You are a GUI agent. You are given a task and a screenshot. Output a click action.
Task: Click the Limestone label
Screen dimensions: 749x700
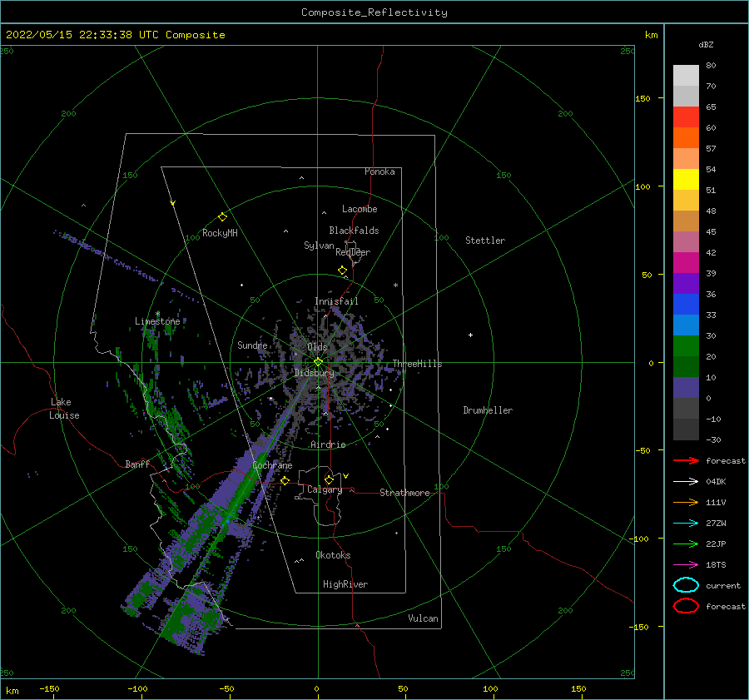157,321
